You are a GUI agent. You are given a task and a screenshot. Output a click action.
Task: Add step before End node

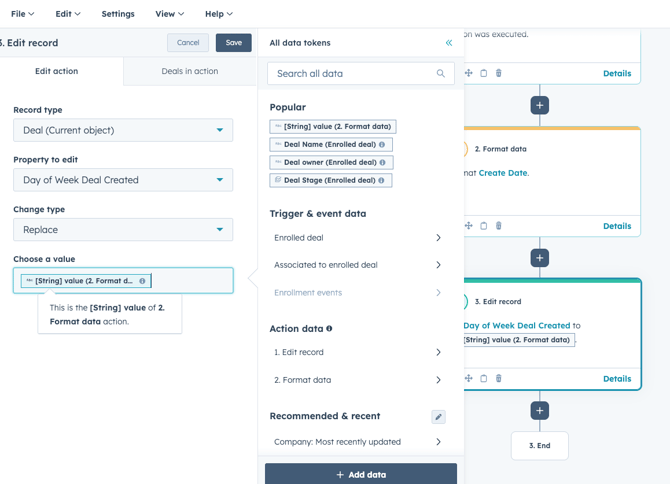pos(540,410)
